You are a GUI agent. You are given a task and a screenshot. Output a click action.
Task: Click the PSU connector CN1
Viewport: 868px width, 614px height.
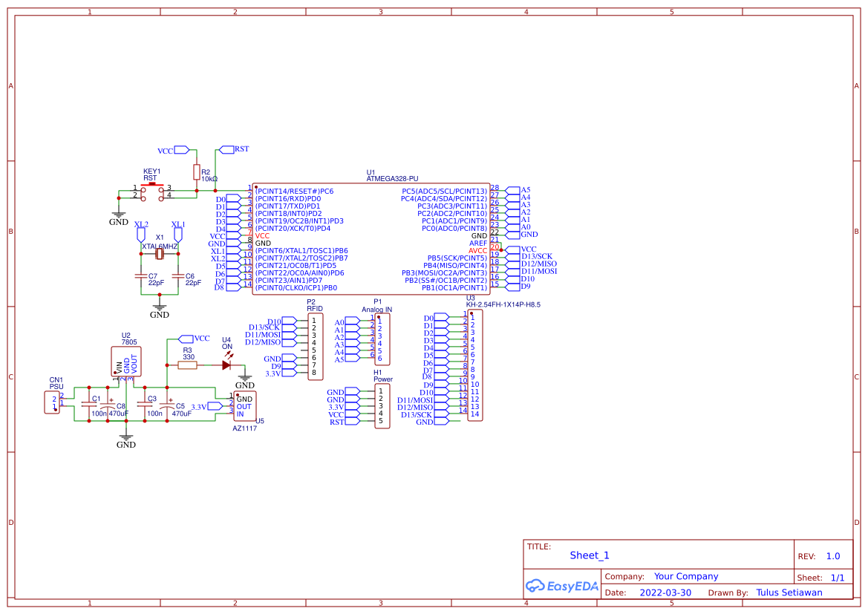[x=52, y=403]
